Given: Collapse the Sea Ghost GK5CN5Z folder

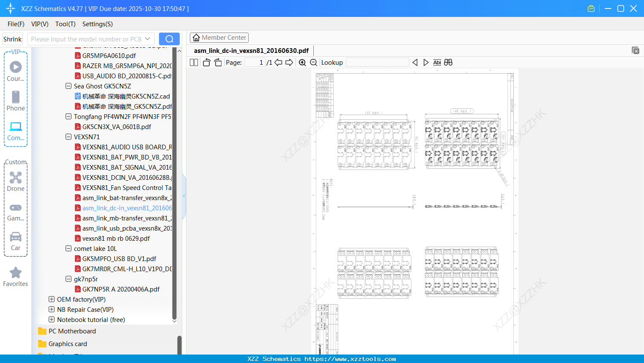Looking at the screenshot, I should pyautogui.click(x=69, y=86).
